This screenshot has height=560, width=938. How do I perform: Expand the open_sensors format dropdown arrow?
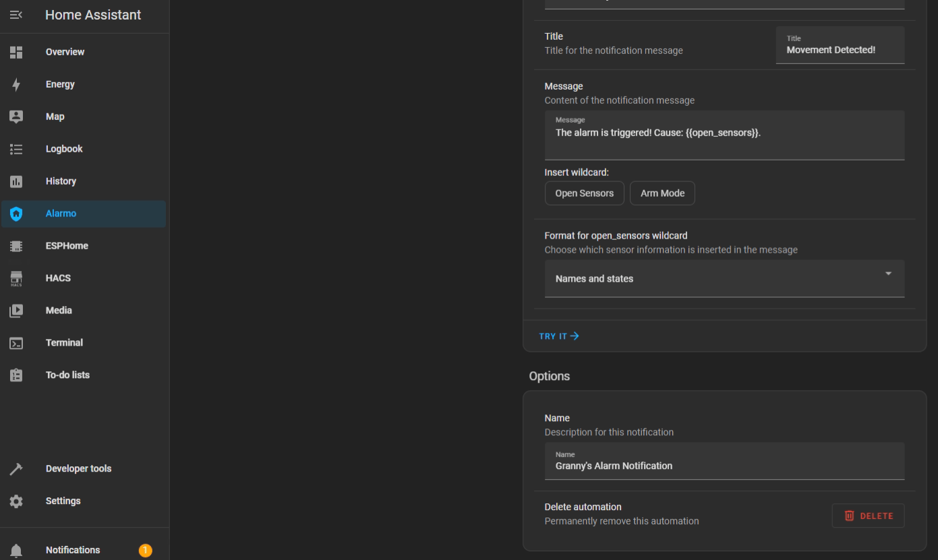(888, 274)
